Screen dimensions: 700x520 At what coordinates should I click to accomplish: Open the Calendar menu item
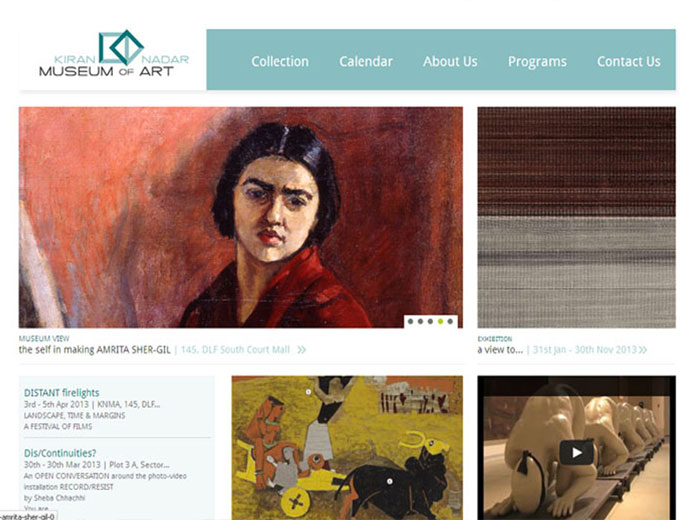(366, 61)
